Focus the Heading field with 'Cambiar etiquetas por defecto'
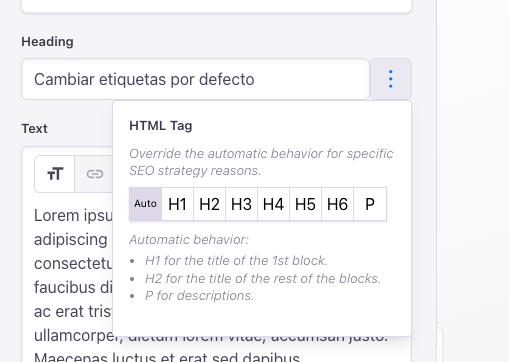The image size is (509, 362). coord(195,79)
